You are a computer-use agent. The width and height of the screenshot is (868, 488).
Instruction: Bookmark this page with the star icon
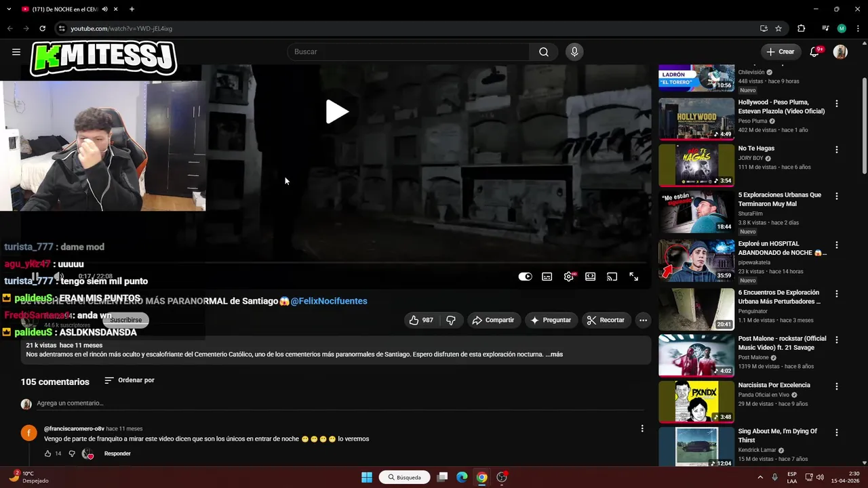[778, 28]
